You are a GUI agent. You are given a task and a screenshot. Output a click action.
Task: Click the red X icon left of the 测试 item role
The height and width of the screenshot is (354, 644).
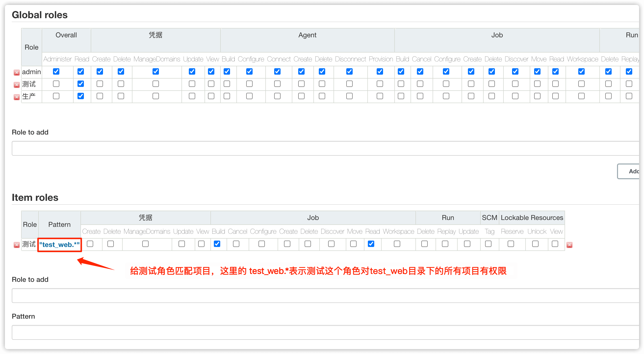[16, 245]
